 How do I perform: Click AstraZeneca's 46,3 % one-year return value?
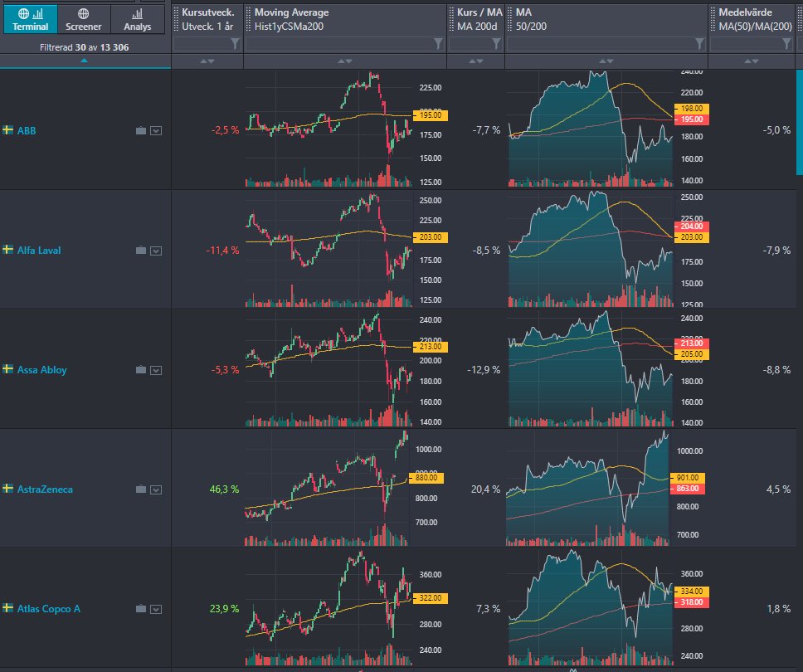coord(224,489)
